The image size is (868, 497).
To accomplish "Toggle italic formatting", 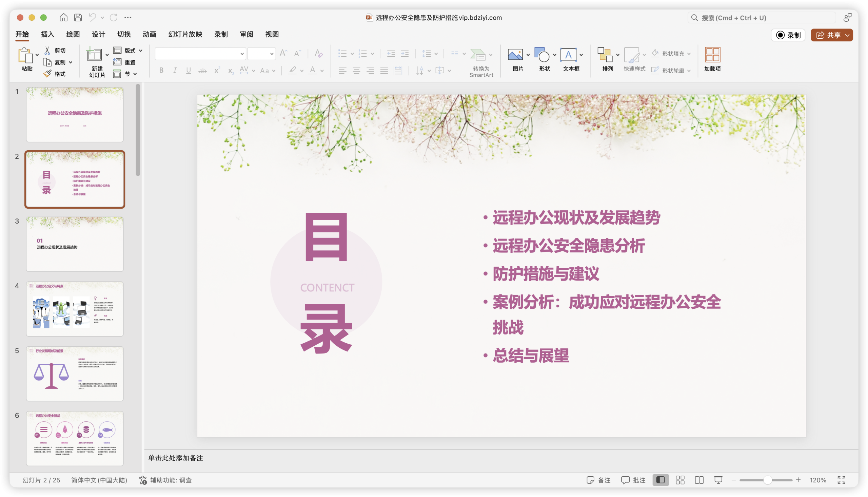I will (x=175, y=70).
